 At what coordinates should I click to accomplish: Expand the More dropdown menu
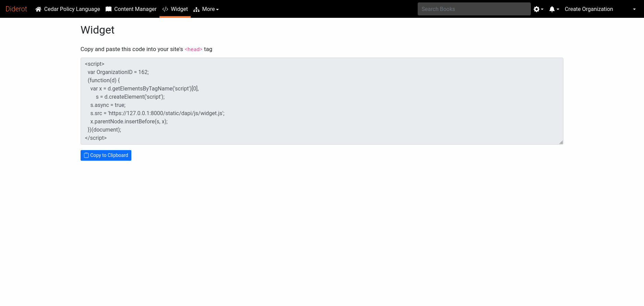(x=206, y=9)
